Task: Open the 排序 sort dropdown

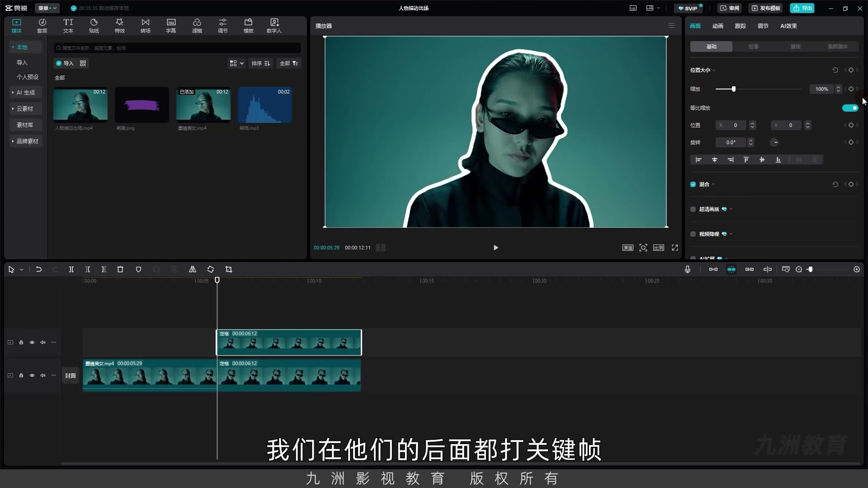Action: (x=261, y=63)
